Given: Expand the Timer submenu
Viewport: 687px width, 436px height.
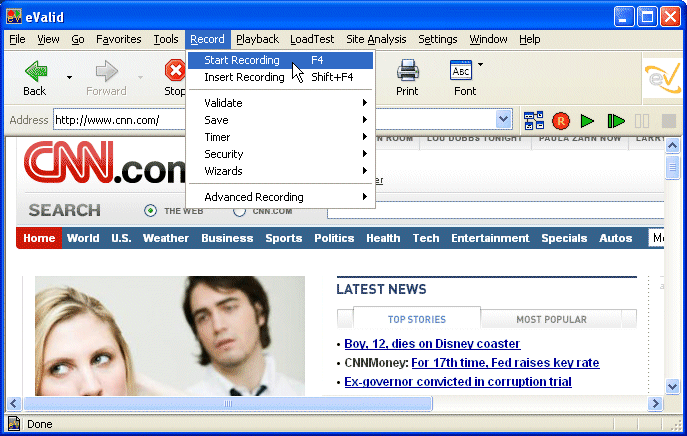Looking at the screenshot, I should coord(280,137).
